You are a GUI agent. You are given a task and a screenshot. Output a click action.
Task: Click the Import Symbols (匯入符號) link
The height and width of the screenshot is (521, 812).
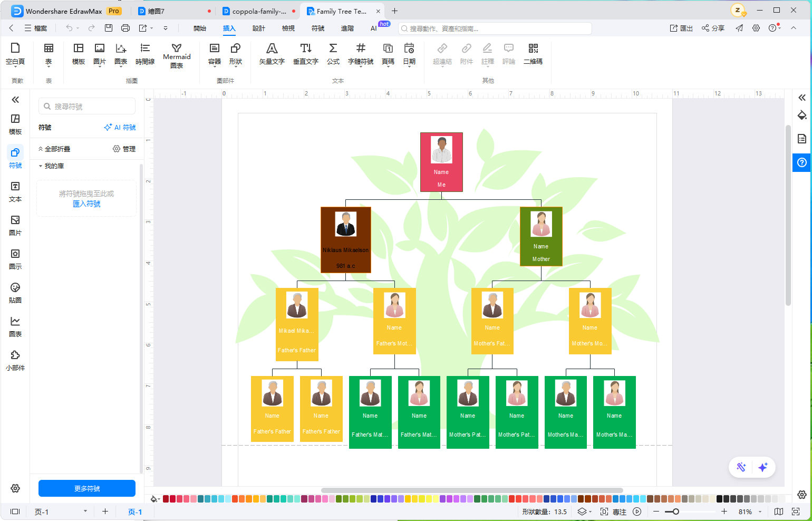(x=86, y=204)
